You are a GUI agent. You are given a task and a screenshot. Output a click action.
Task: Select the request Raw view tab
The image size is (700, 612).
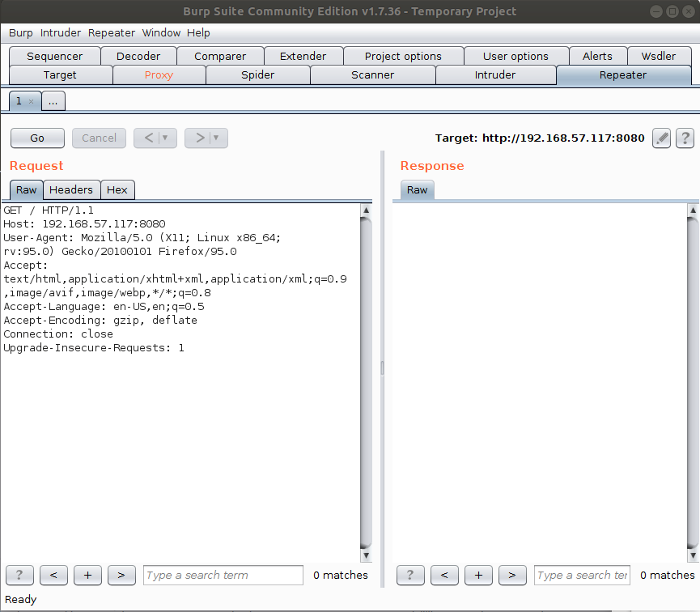click(27, 190)
